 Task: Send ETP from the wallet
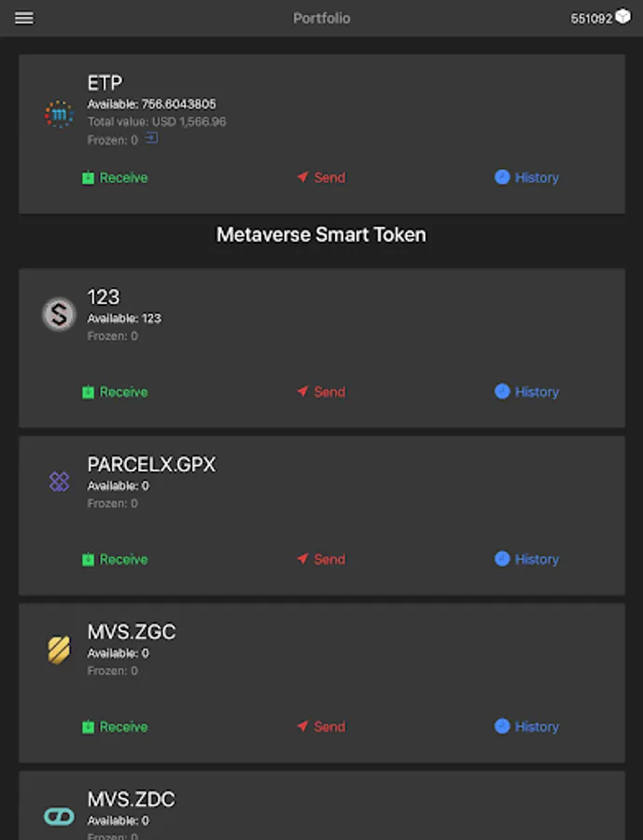pos(321,177)
